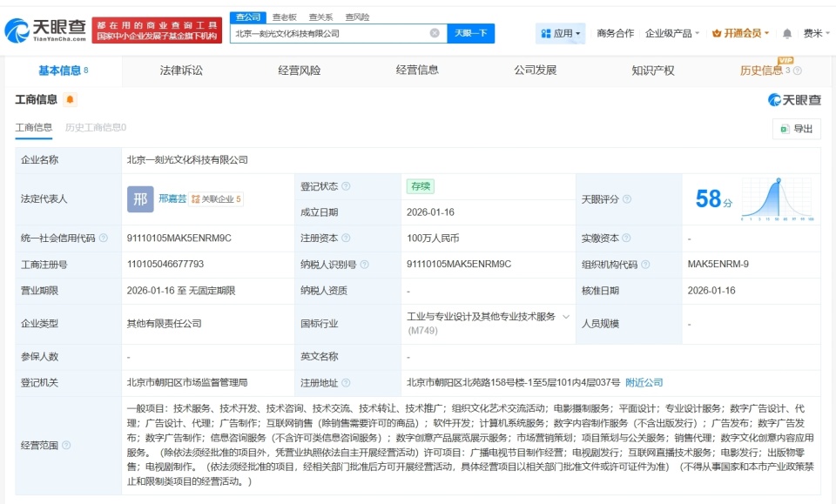Click the 关联企业 5 link

(x=214, y=199)
